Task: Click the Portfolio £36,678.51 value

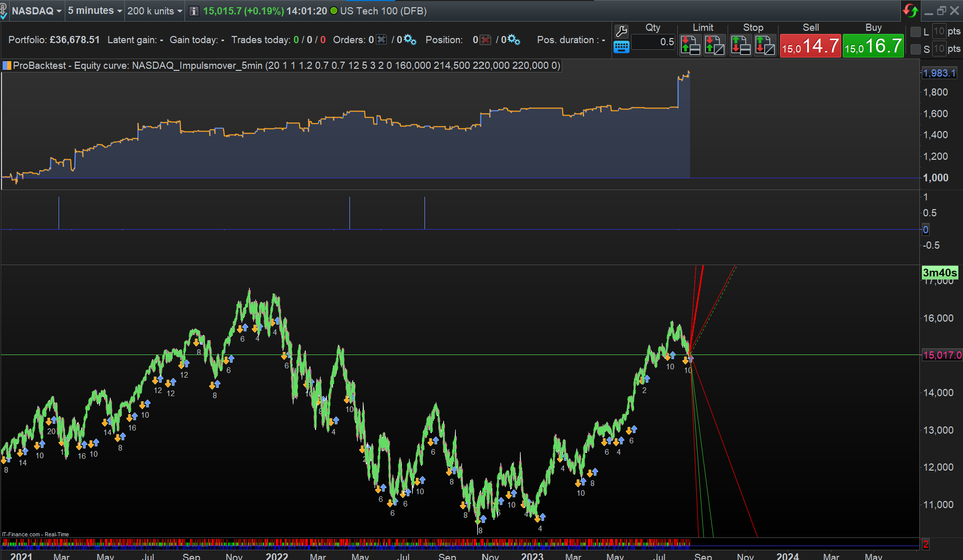Action: [x=75, y=40]
